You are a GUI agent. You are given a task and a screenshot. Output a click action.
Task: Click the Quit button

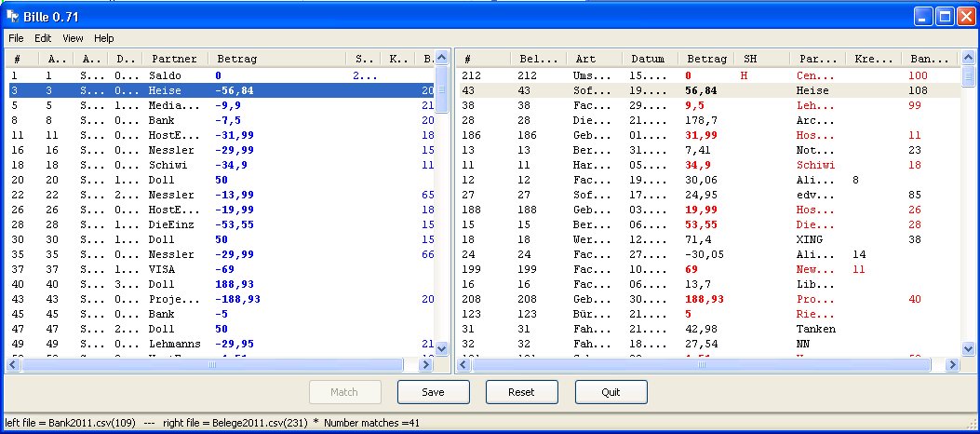[x=611, y=392]
